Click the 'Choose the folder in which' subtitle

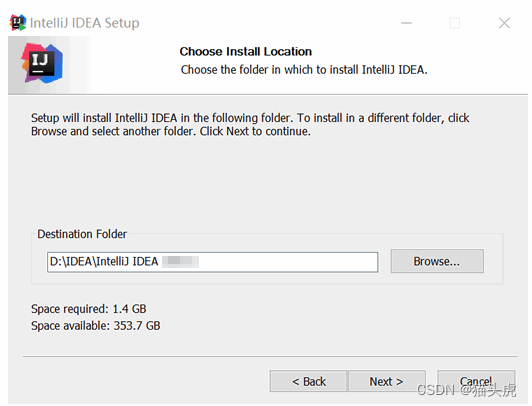304,70
